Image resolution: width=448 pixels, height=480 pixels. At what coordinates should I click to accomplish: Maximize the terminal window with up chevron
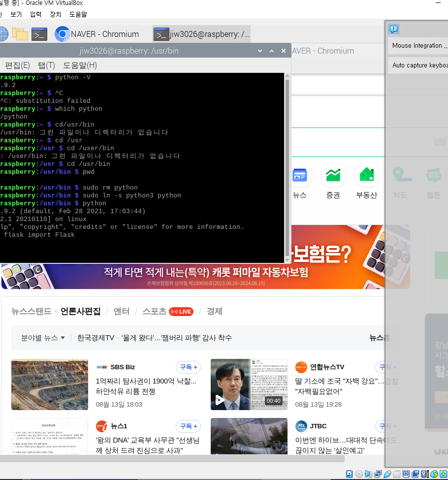pyautogui.click(x=272, y=51)
